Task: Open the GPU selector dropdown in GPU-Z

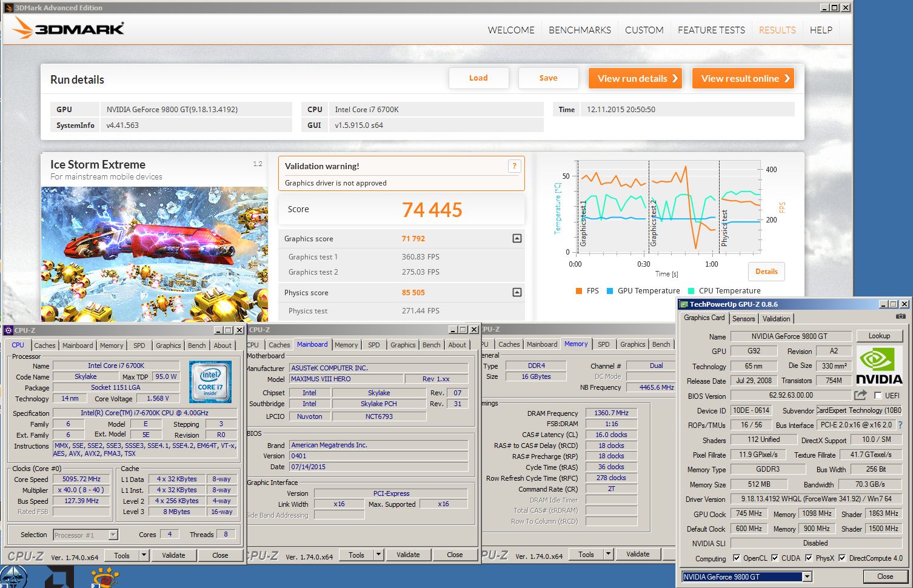Action: (x=807, y=577)
